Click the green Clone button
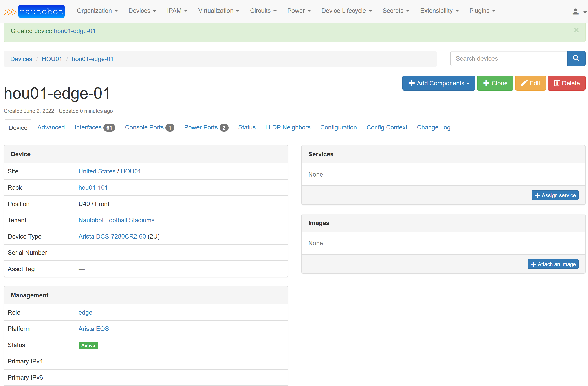 click(x=495, y=83)
